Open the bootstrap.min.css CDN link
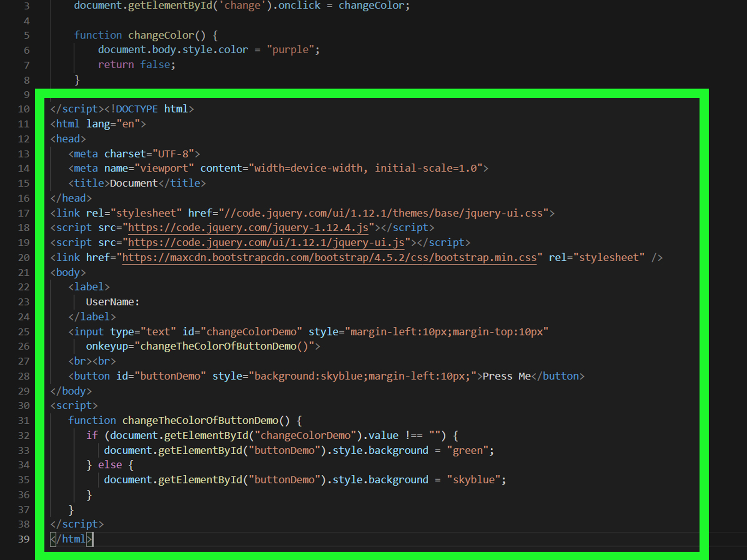Image resolution: width=747 pixels, height=560 pixels. coord(329,258)
